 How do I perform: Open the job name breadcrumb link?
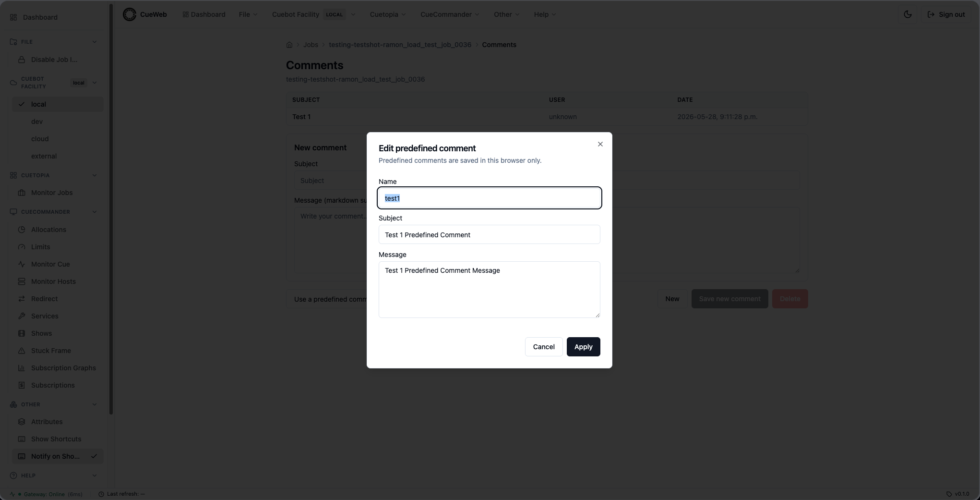[x=400, y=45]
